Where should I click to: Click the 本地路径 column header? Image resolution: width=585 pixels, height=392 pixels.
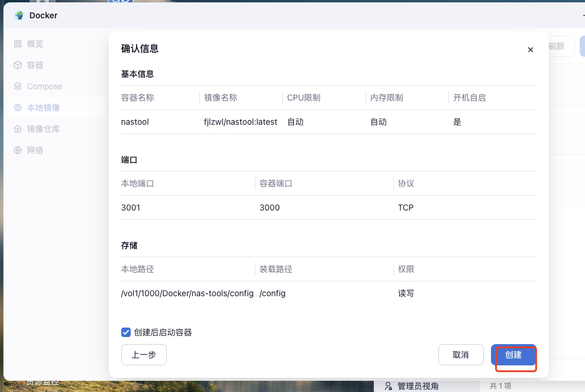[x=137, y=269]
